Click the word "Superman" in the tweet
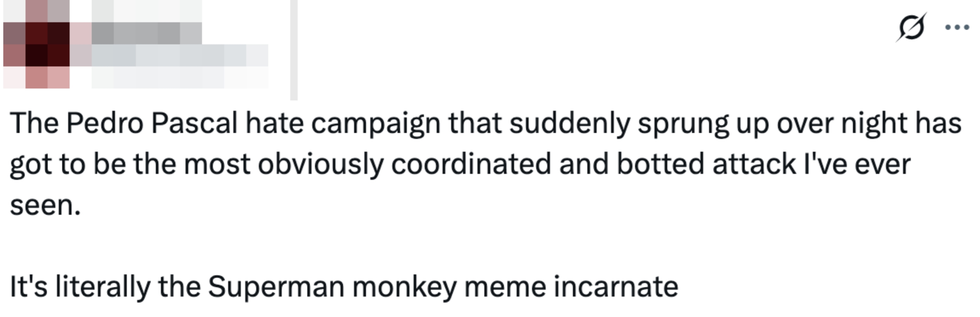This screenshot has height=317, width=980. [276, 287]
